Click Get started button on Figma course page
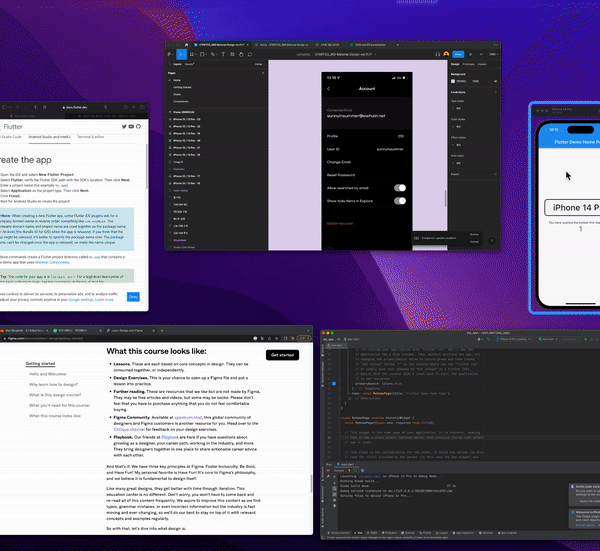Screen dimensions: 600x551 click(282, 355)
